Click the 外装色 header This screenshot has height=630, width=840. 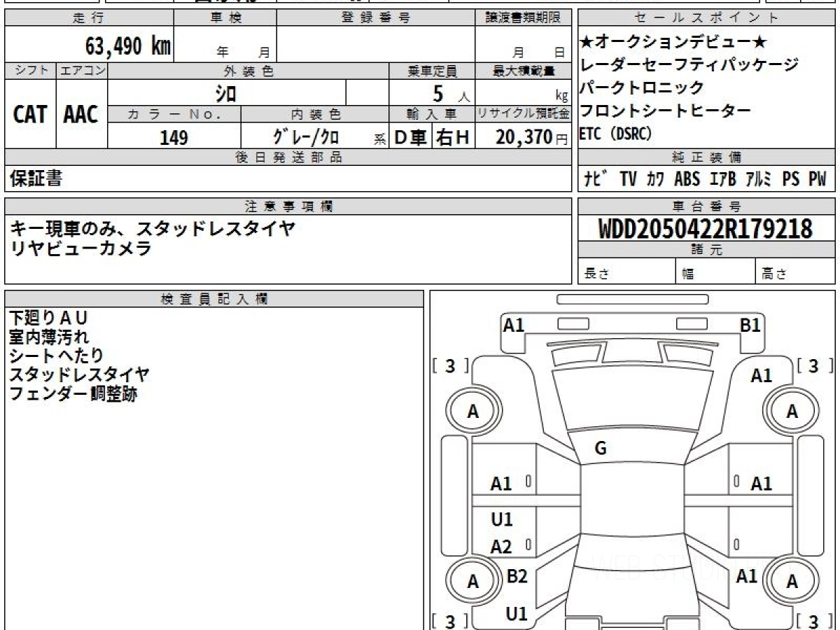click(x=248, y=71)
